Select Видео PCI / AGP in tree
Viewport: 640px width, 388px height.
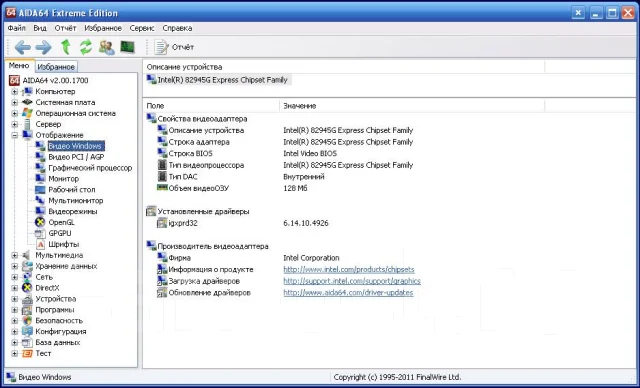[x=76, y=157]
